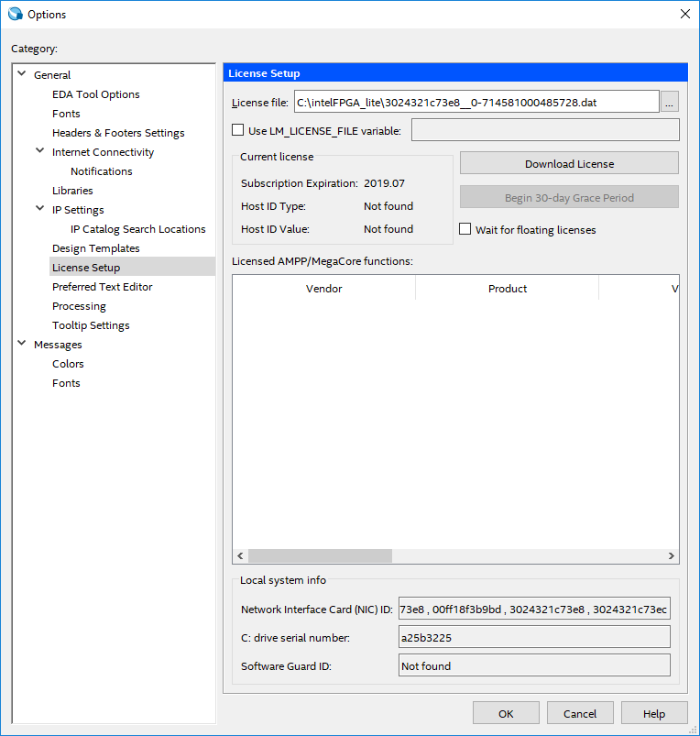Collapse the IP Settings node
This screenshot has height=736, width=700.
pyautogui.click(x=40, y=209)
